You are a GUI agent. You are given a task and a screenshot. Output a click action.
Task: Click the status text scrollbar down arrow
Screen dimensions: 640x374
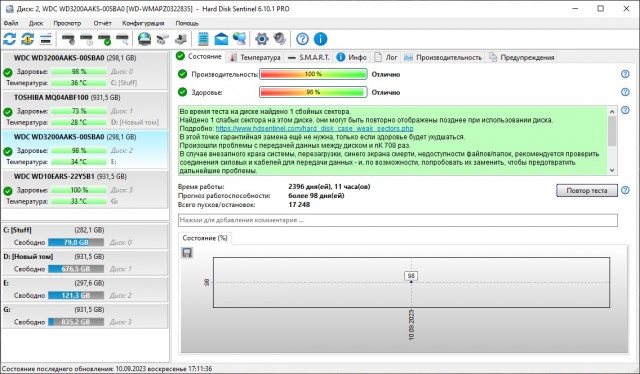pos(612,171)
